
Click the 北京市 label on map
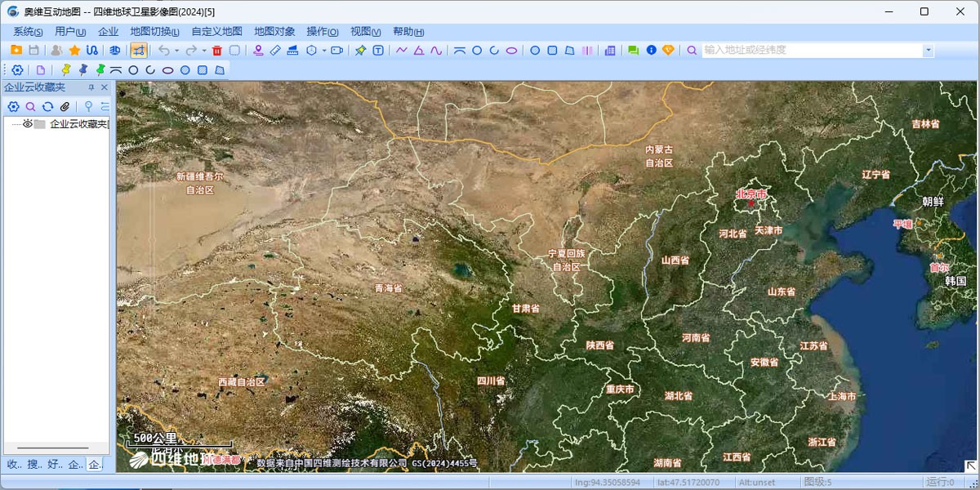click(x=751, y=194)
